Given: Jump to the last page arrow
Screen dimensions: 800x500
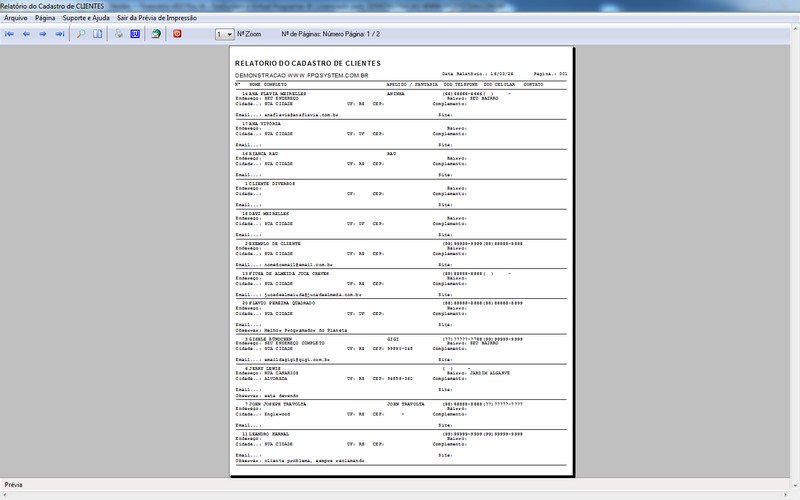Looking at the screenshot, I should (60, 34).
